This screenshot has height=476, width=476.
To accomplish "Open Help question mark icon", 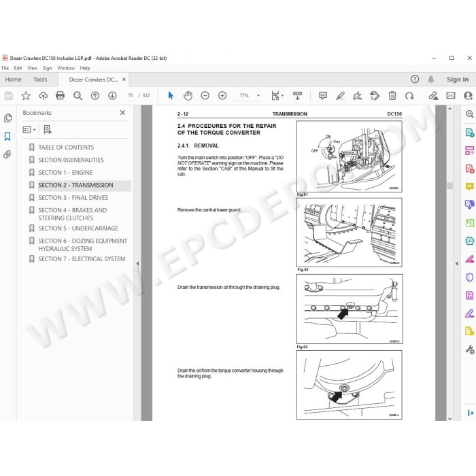I will point(415,80).
